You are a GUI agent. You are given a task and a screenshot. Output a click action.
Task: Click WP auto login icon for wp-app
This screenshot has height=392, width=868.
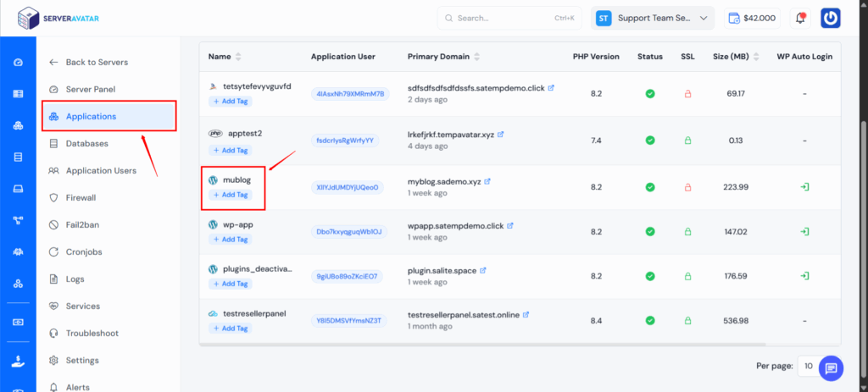tap(804, 231)
